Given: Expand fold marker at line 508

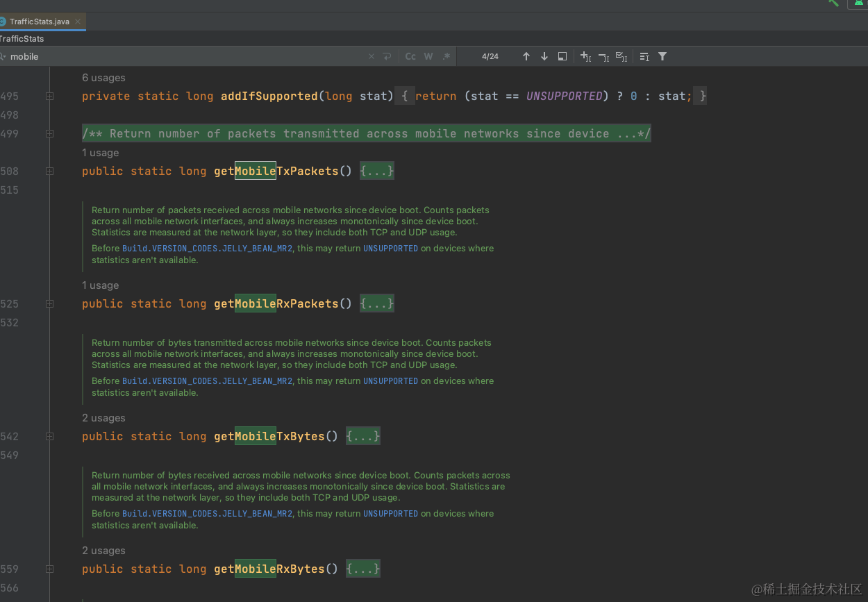Looking at the screenshot, I should tap(49, 172).
